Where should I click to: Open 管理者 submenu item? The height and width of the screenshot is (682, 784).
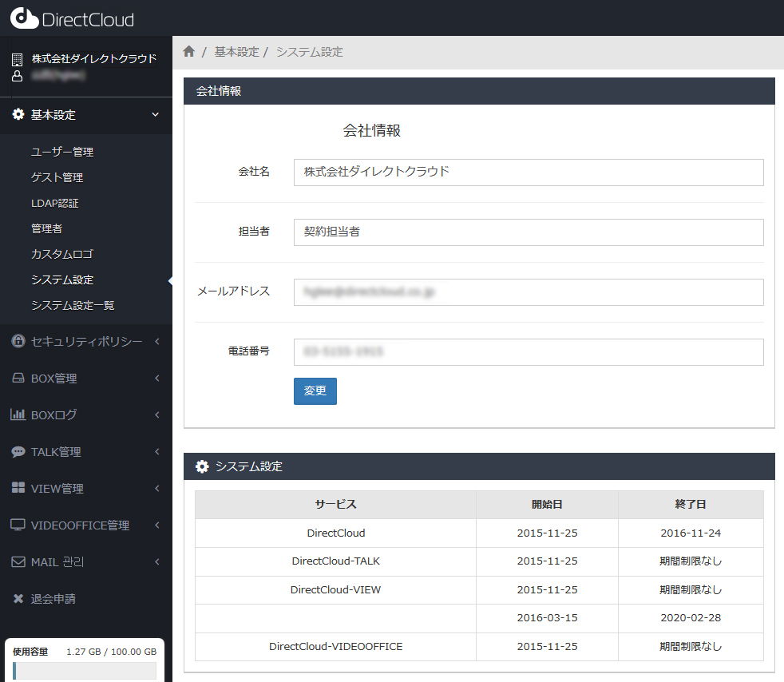(x=46, y=228)
